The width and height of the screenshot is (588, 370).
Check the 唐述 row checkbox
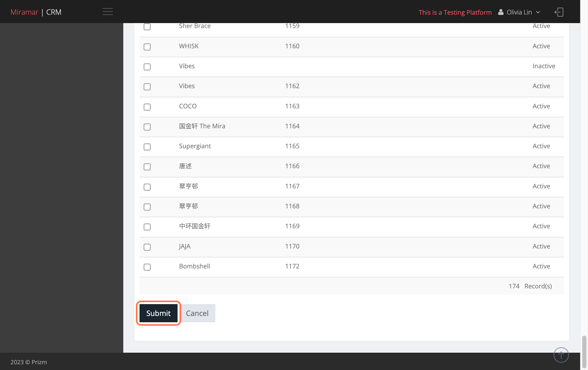147,167
